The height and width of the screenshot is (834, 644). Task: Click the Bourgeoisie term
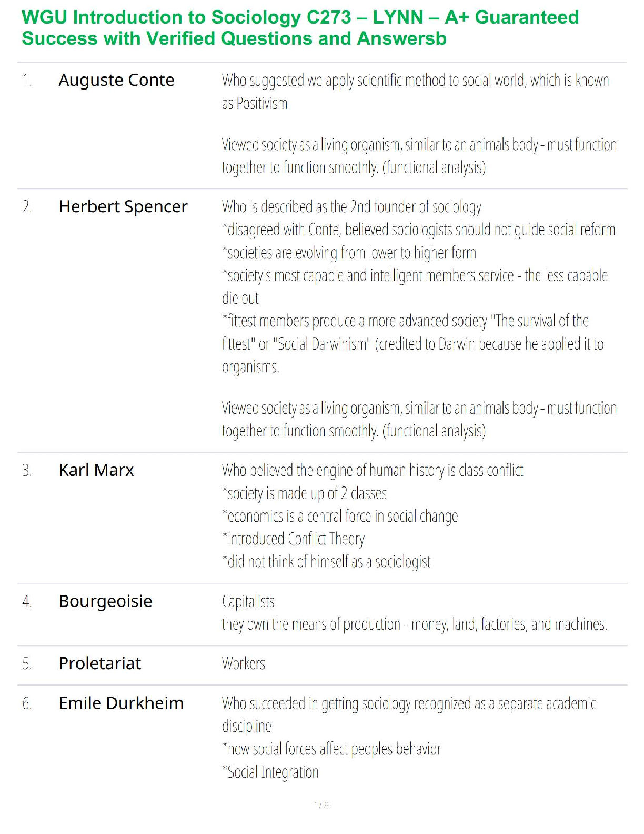tap(105, 601)
